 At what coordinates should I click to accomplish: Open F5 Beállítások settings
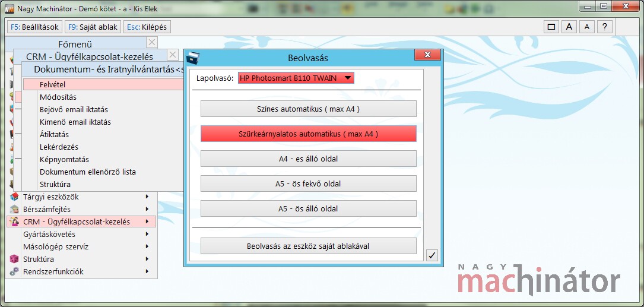pos(35,27)
